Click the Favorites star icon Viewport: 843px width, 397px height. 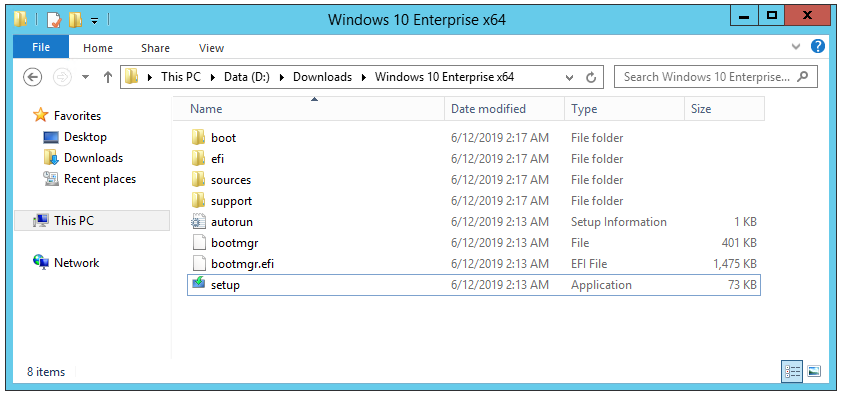[40, 115]
